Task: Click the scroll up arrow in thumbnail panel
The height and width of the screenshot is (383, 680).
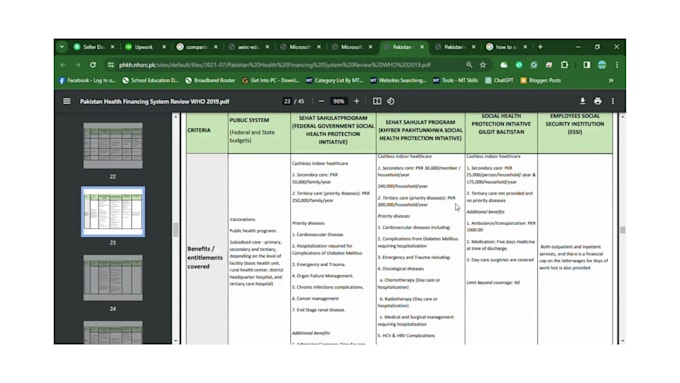Action: (x=176, y=117)
